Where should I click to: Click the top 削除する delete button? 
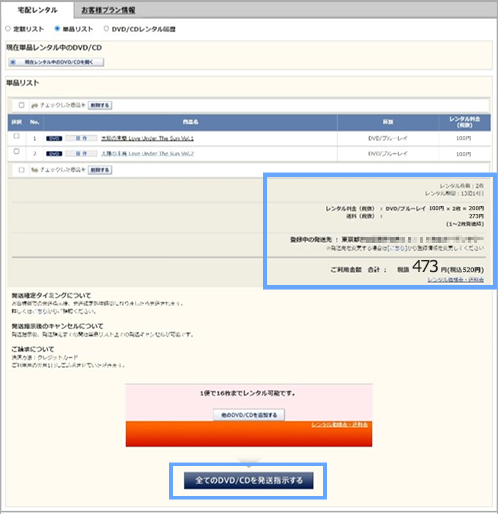(x=100, y=105)
